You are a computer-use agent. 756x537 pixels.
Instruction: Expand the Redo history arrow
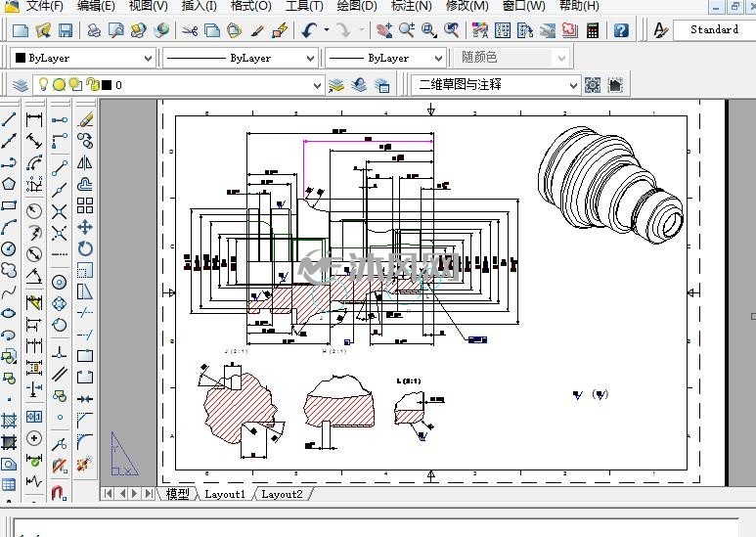click(x=362, y=30)
